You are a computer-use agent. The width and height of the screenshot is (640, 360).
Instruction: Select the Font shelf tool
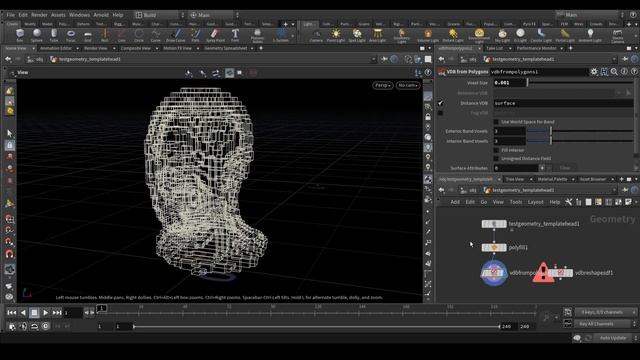coord(235,35)
